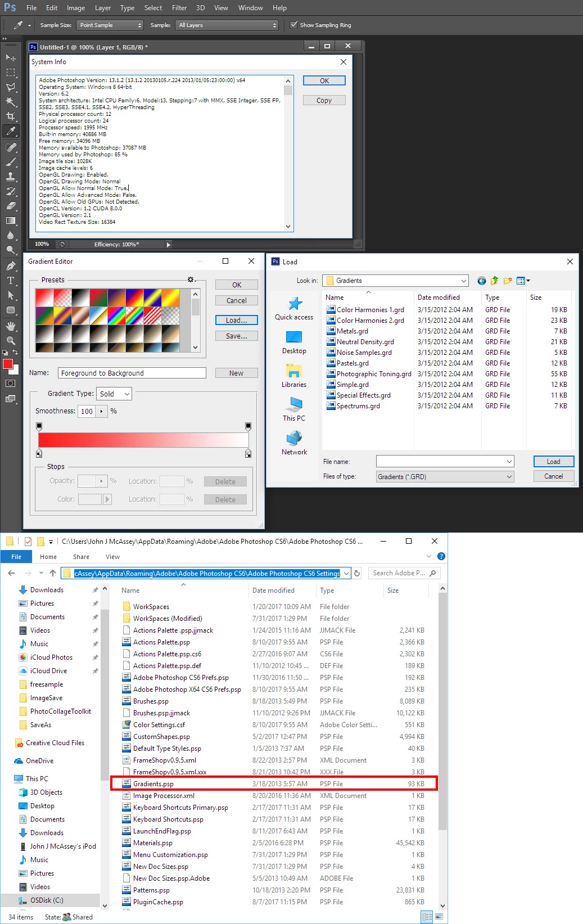The height and width of the screenshot is (924, 583).
Task: Click Explorer Search Adobe P... box
Action: coord(404,573)
